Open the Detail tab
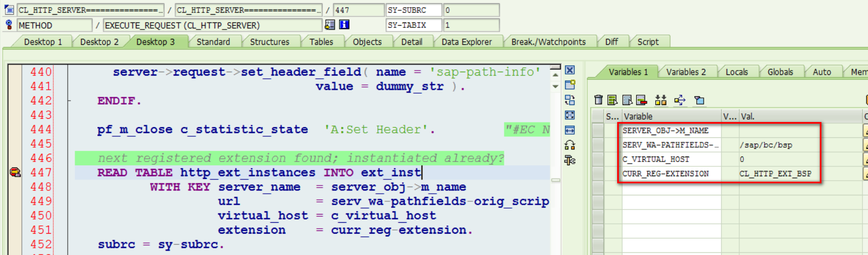Image resolution: width=868 pixels, height=255 pixels. coord(411,42)
